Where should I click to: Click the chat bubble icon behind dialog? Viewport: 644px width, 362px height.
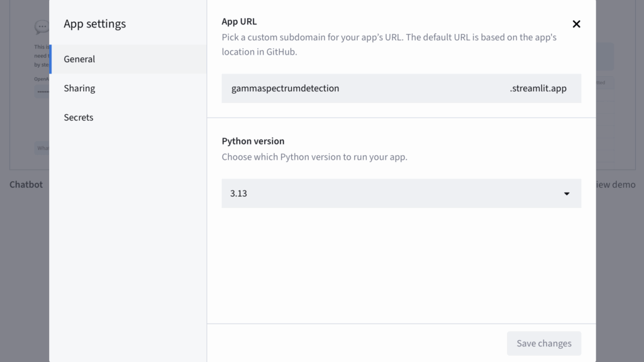42,27
